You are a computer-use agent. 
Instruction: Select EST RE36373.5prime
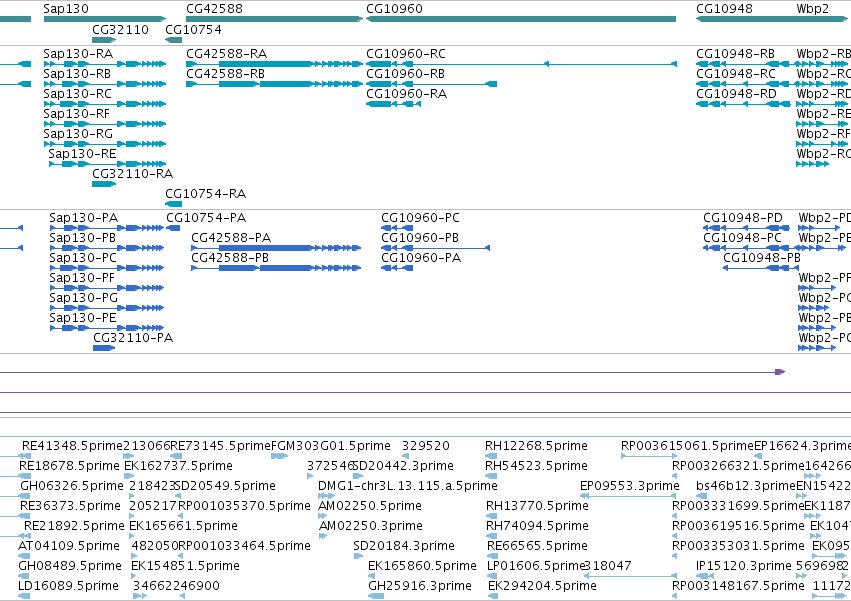[70, 507]
